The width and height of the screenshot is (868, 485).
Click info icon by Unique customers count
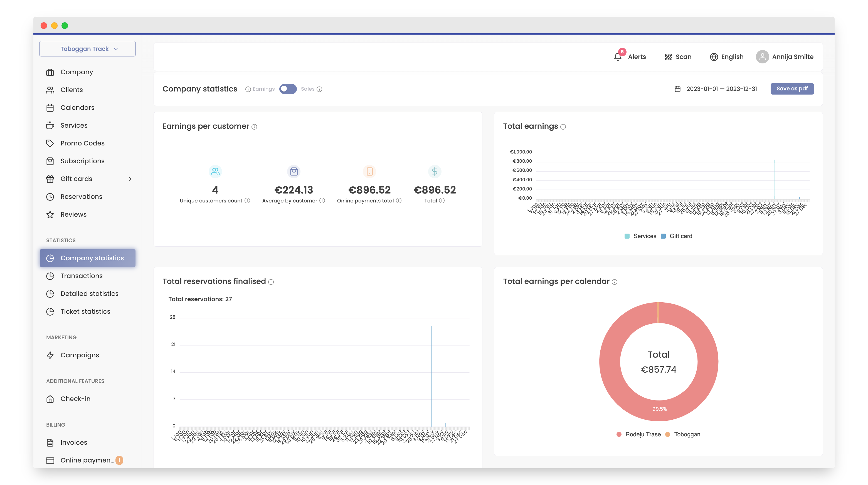(x=247, y=201)
